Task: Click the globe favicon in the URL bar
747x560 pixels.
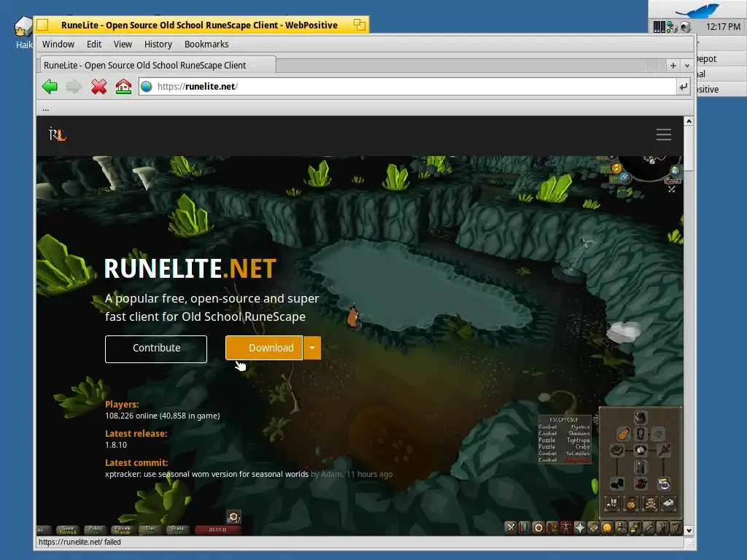Action: [x=147, y=86]
